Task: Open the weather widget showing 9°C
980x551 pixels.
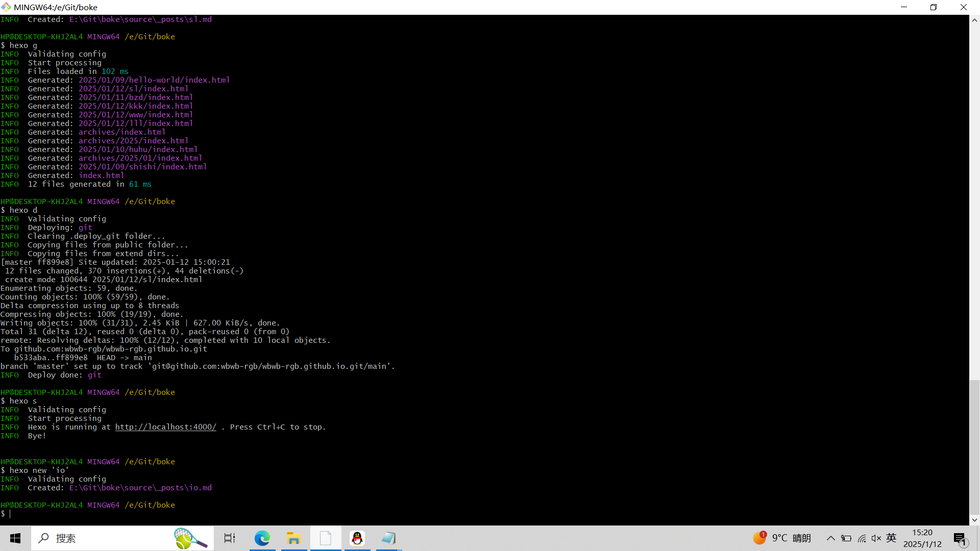Action: pyautogui.click(x=782, y=538)
